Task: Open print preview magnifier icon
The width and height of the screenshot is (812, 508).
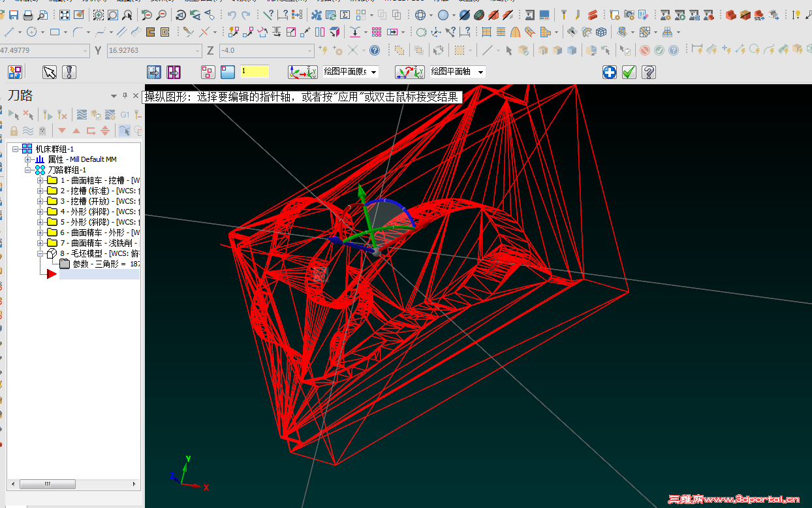Action: point(42,14)
